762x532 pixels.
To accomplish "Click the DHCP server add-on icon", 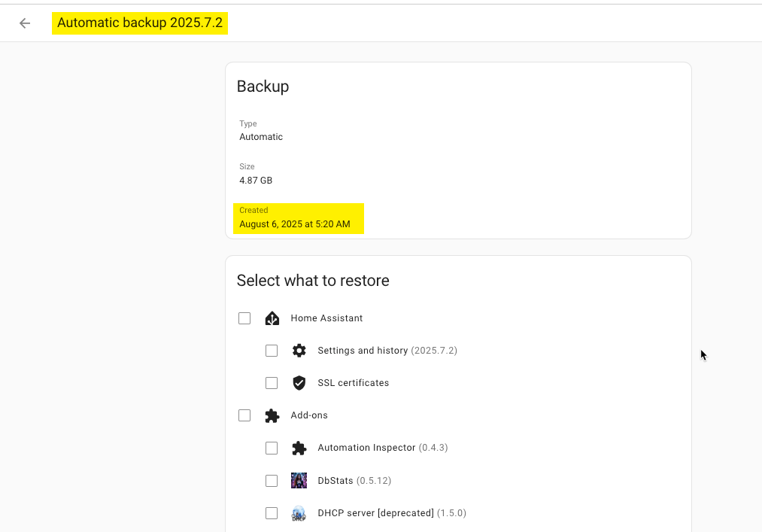I will tap(299, 512).
